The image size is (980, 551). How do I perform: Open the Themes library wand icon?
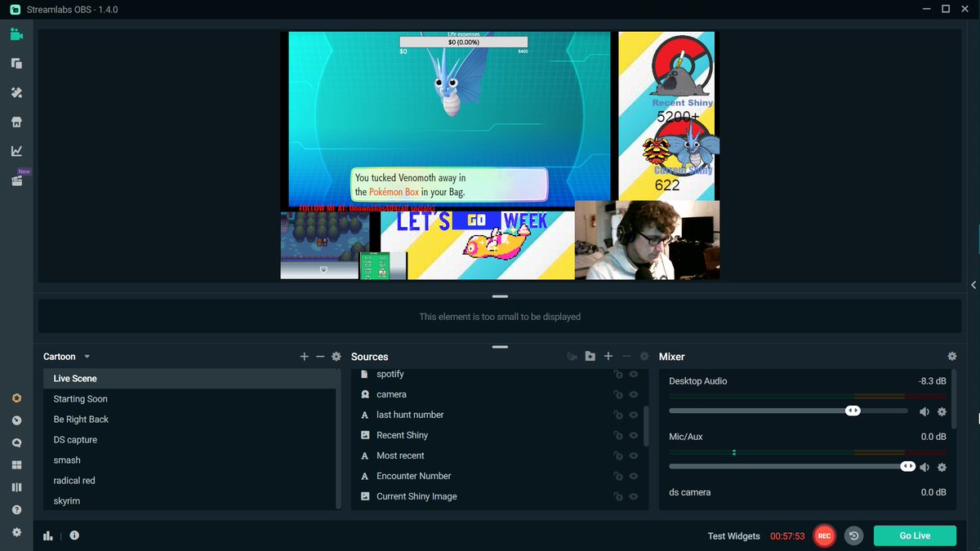[16, 93]
